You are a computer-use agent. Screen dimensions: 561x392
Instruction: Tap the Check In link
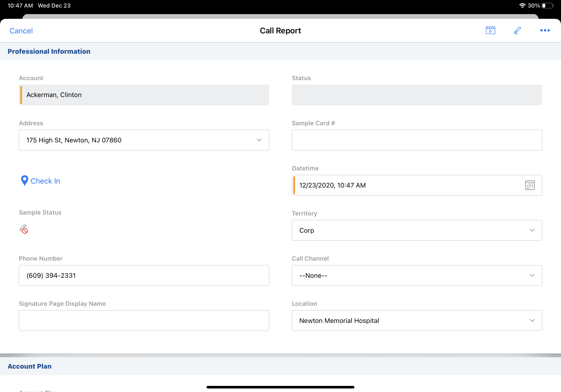coord(45,181)
